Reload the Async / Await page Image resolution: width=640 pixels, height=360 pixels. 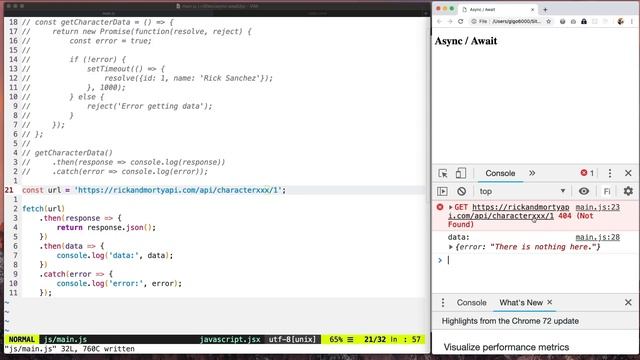pyautogui.click(x=460, y=21)
